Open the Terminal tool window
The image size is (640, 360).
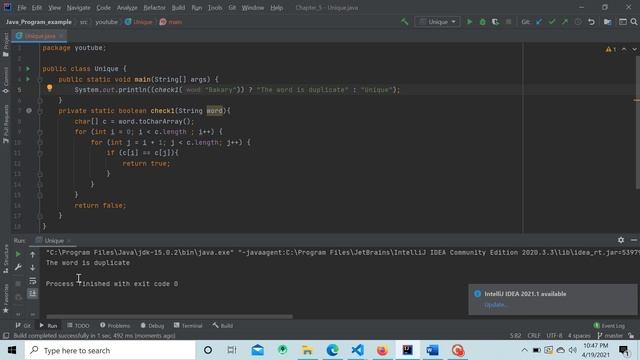pos(188,325)
